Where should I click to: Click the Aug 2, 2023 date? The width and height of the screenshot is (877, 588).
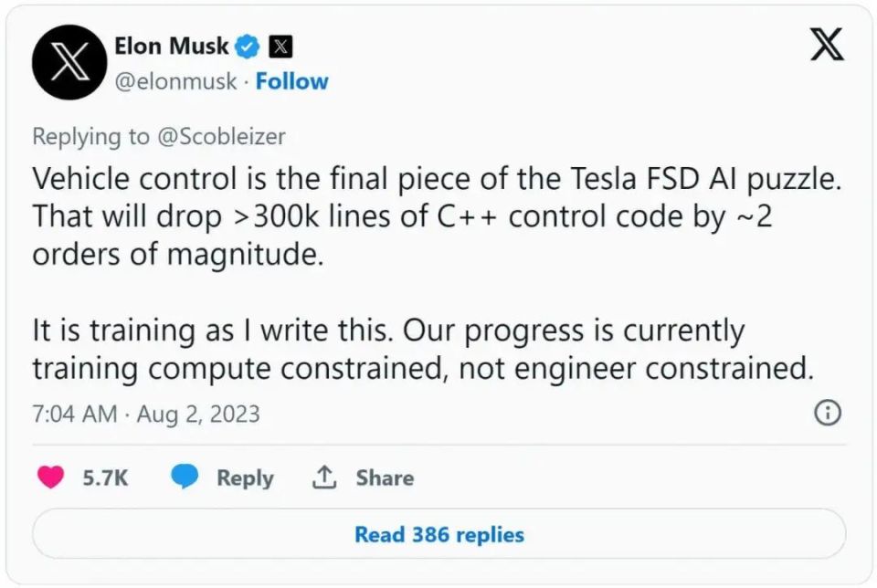198,414
